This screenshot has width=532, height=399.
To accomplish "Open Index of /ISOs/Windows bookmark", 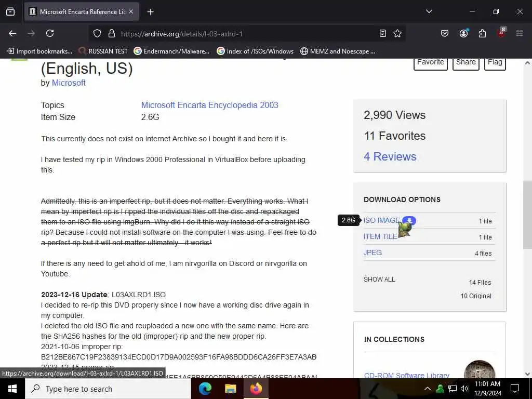I will pyautogui.click(x=255, y=51).
